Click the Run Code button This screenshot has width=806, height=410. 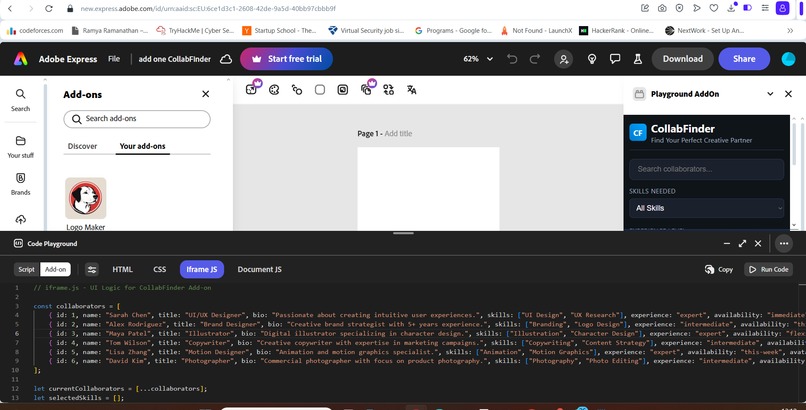point(768,269)
